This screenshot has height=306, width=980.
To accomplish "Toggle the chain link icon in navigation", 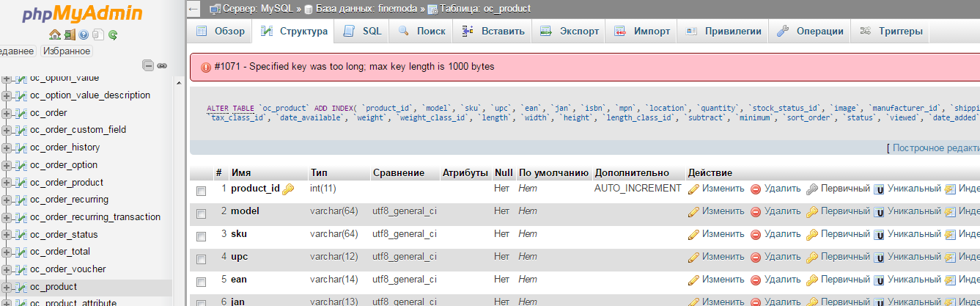I will point(161,65).
